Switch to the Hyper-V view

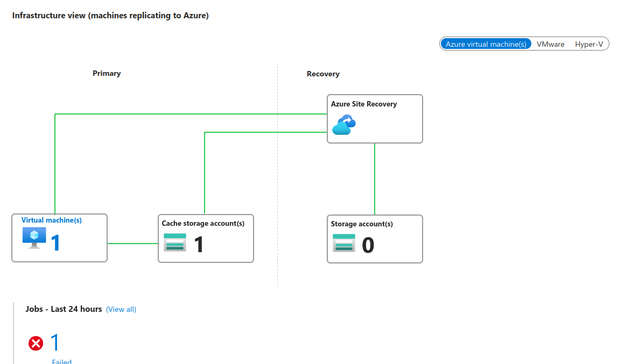coord(589,44)
